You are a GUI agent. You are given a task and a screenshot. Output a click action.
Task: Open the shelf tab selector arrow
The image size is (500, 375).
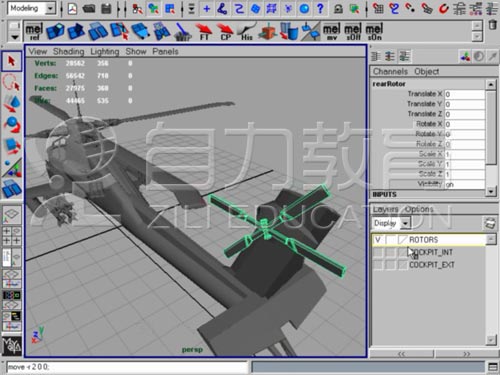click(x=14, y=37)
